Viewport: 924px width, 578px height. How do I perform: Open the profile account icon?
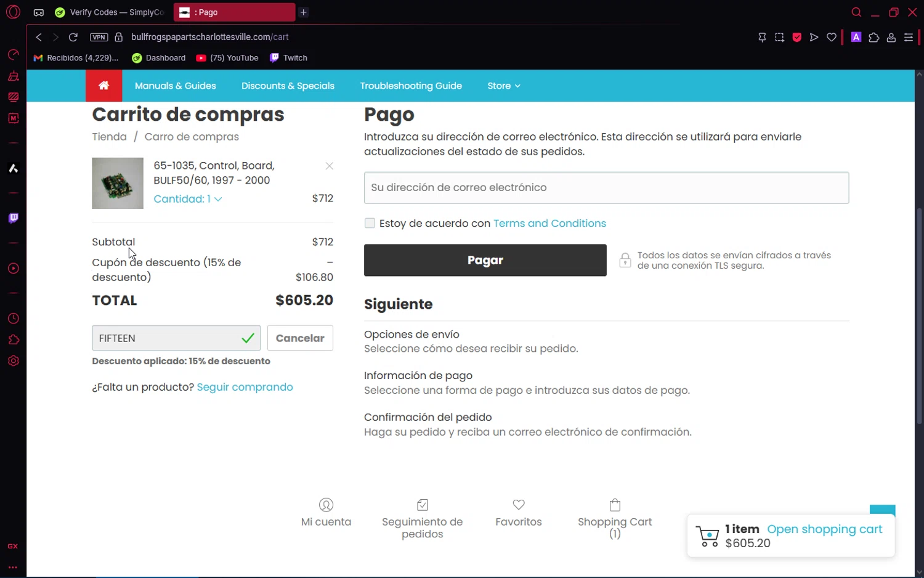click(891, 38)
